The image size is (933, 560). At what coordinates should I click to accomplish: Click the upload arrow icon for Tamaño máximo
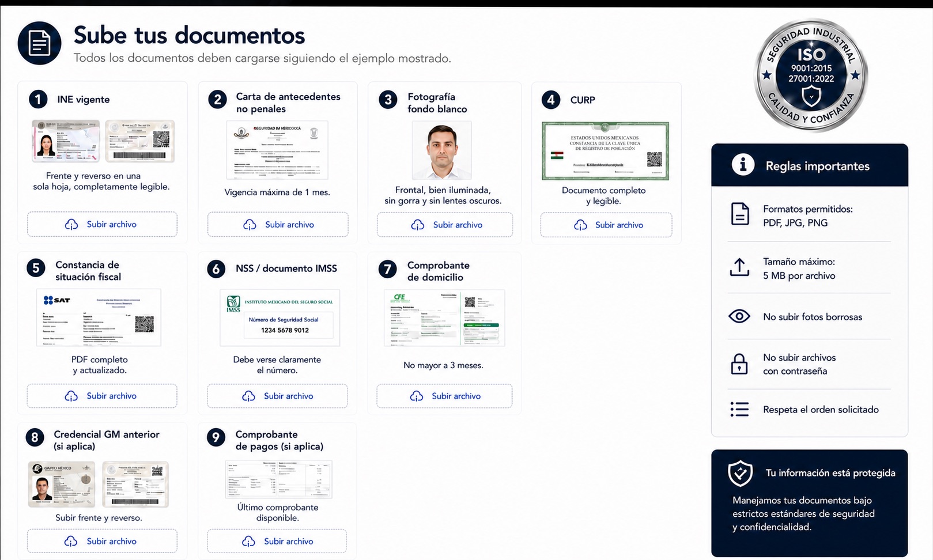739,267
